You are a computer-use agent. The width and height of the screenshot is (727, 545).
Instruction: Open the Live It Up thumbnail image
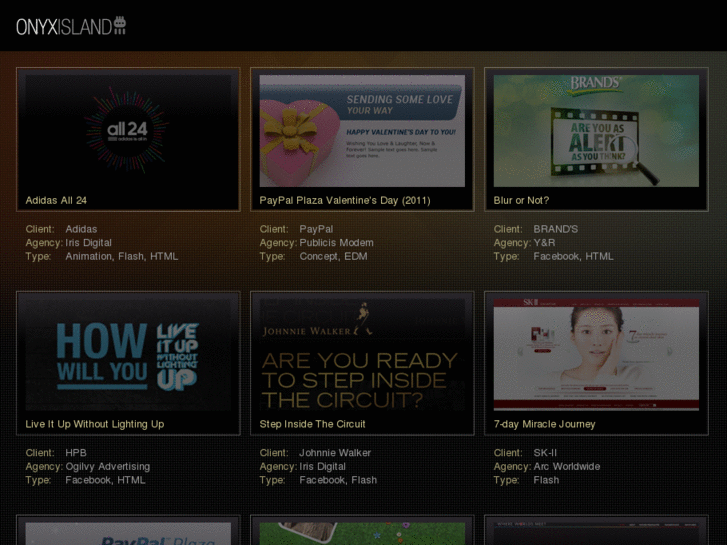(x=128, y=355)
